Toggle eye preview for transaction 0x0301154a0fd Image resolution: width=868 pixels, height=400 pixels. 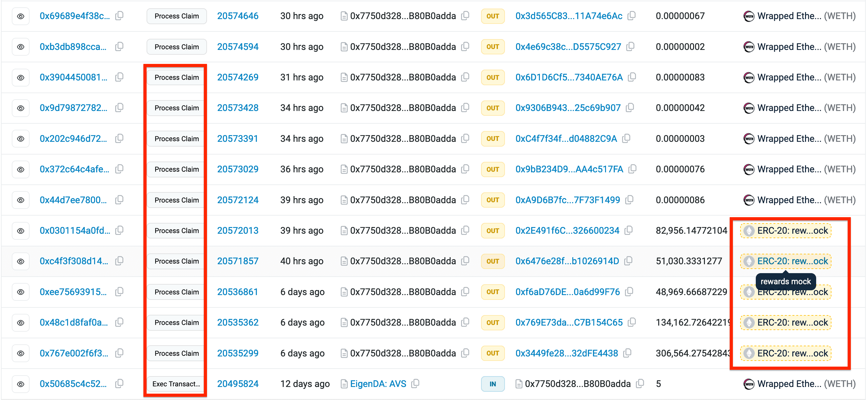(x=21, y=231)
